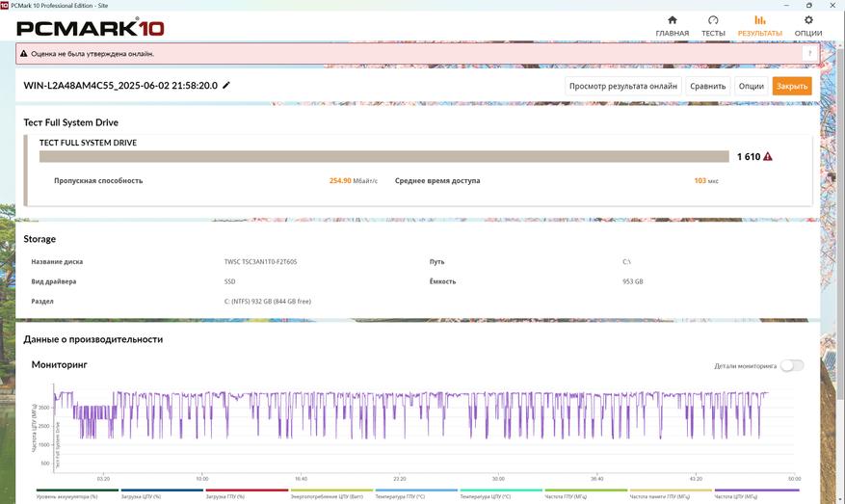The height and width of the screenshot is (504, 845).
Task: Click the Тест Full System Drive score bar
Action: [383, 156]
